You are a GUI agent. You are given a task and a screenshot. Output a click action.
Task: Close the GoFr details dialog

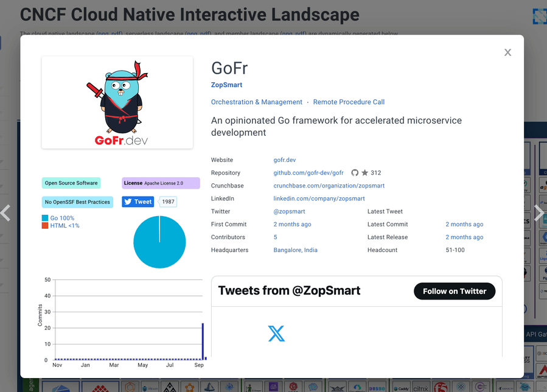[x=507, y=52]
